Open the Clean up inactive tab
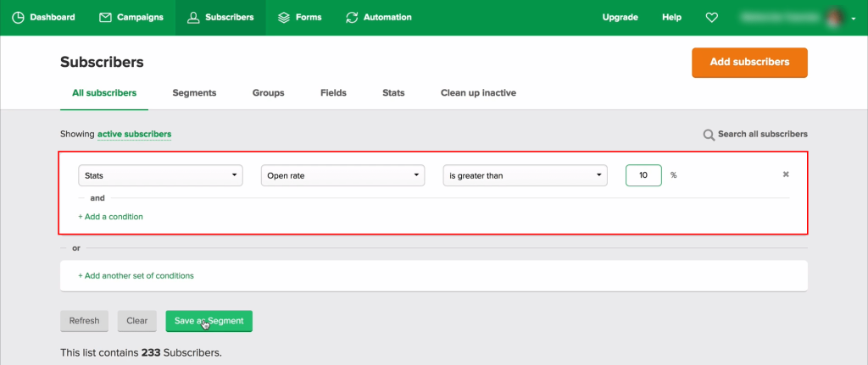Screen dimensions: 868x365 pyautogui.click(x=478, y=93)
